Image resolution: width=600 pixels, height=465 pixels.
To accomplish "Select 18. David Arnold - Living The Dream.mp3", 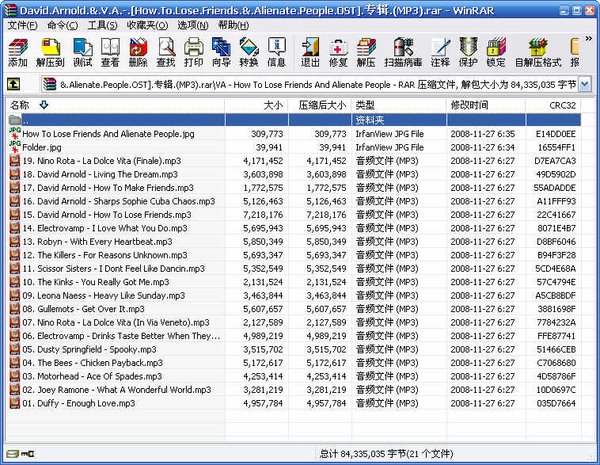I will click(x=293, y=174).
